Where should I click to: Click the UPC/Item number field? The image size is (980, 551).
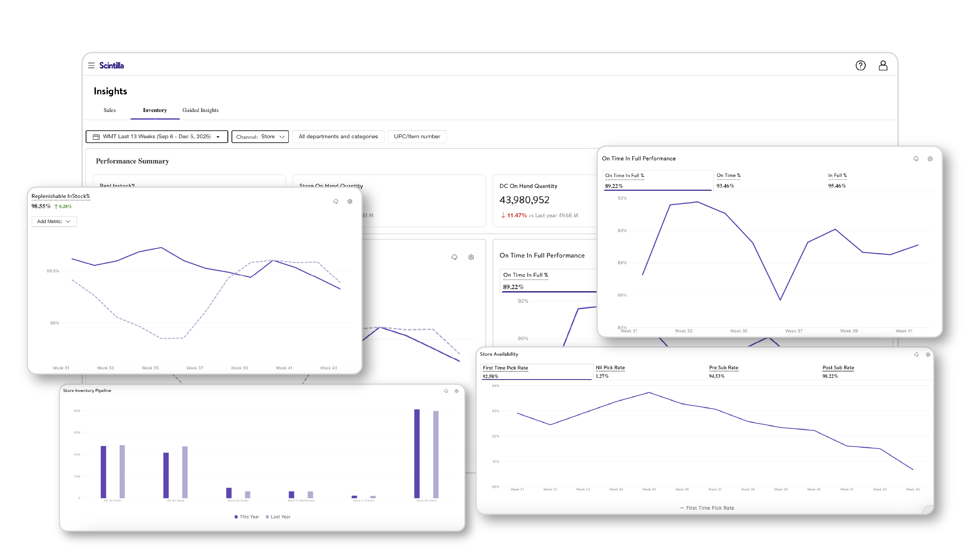click(x=417, y=136)
